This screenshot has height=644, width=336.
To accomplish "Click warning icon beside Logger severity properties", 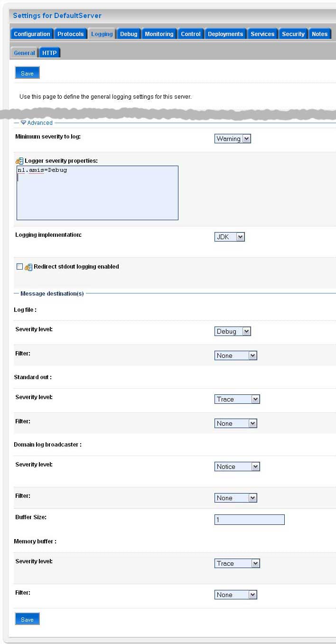I will (19, 161).
